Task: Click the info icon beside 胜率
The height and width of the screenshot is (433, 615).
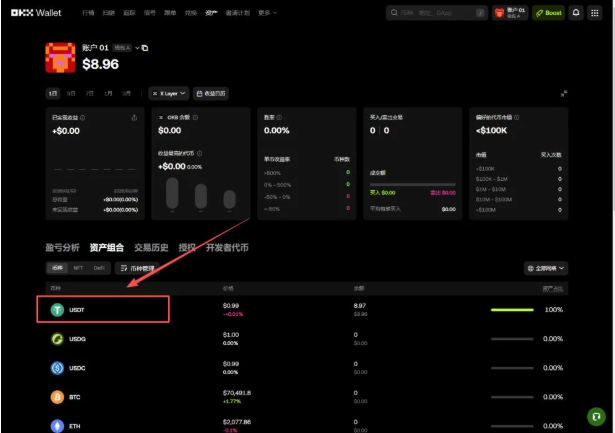Action: click(x=279, y=117)
